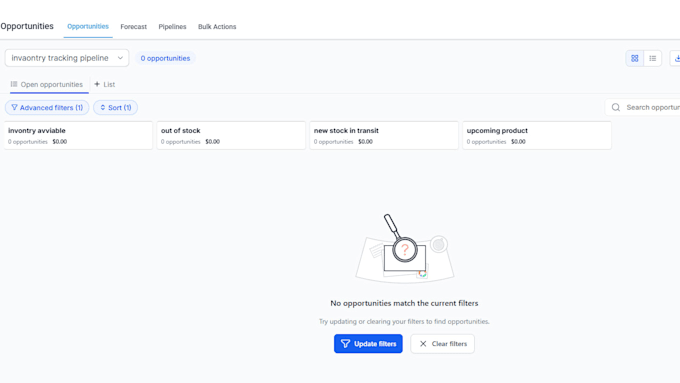This screenshot has height=383, width=680.
Task: Open the Bulk Actions tab
Action: coord(217,27)
